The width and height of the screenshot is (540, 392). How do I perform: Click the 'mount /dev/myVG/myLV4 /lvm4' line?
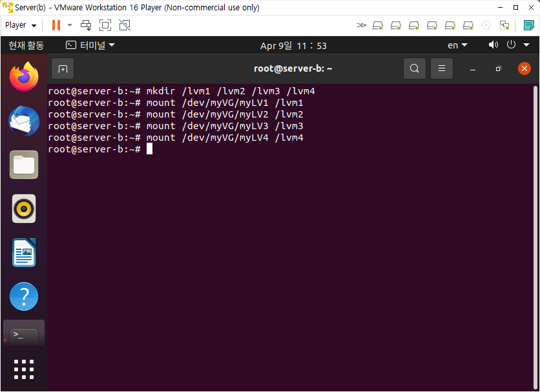[x=176, y=138]
